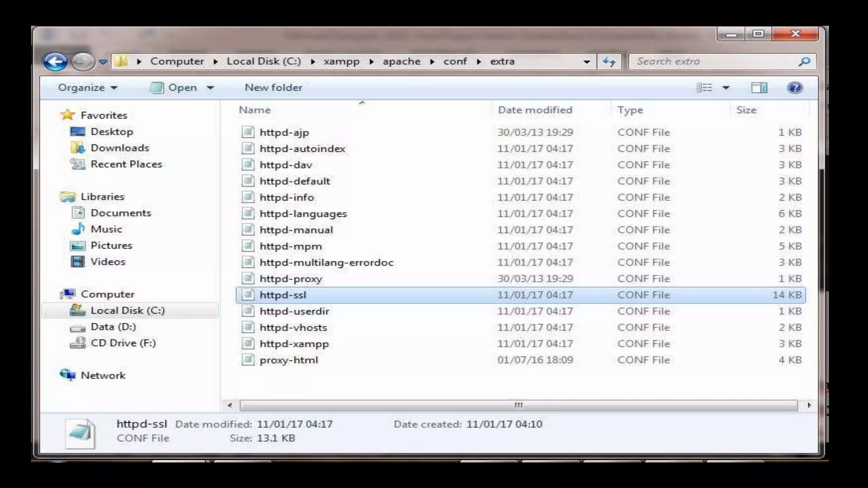The width and height of the screenshot is (868, 488).
Task: Click xampp in the breadcrumb path
Action: tap(341, 61)
